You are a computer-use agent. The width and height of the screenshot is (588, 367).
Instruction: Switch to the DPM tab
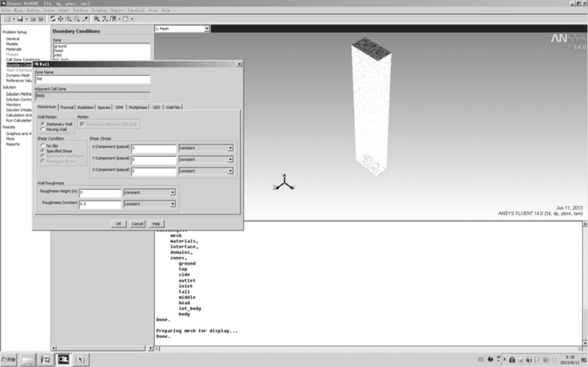pos(119,107)
